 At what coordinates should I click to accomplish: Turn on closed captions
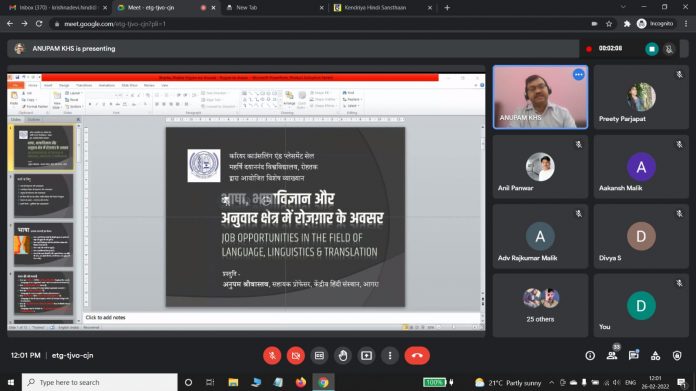[319, 355]
